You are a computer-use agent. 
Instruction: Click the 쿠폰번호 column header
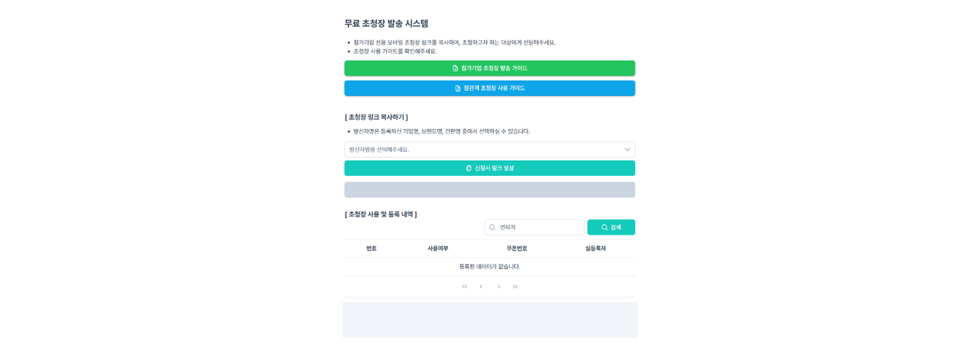(x=516, y=249)
